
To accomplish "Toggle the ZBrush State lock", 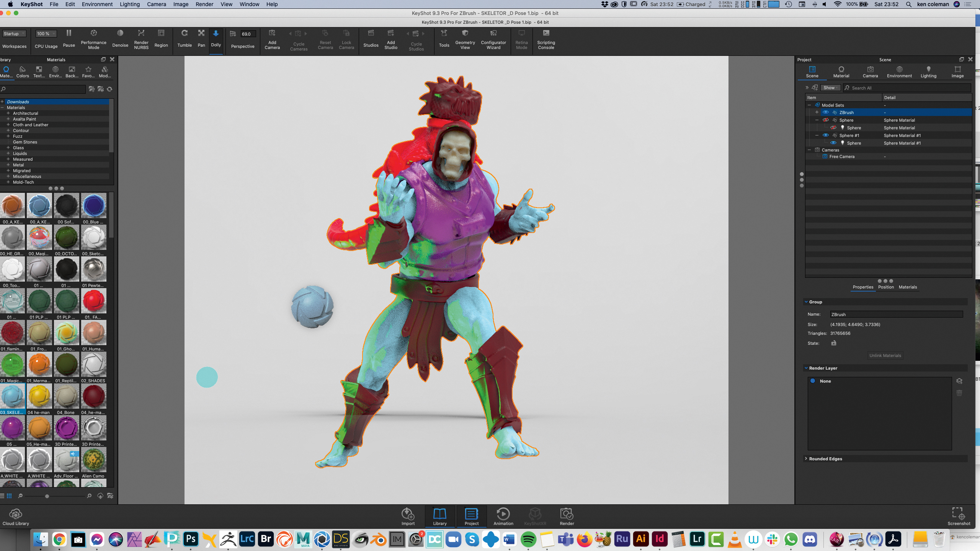I will point(834,343).
